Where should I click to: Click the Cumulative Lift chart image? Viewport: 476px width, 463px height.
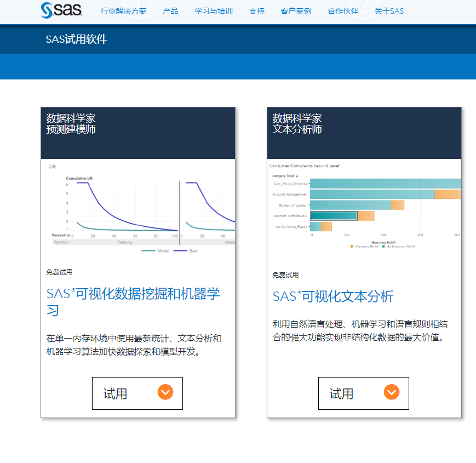click(138, 208)
